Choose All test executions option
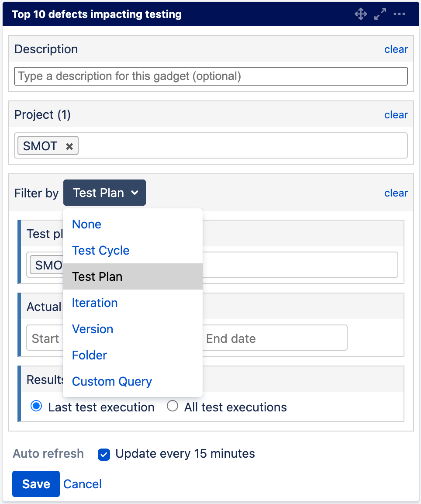Screen dimensions: 421x504 pos(173,406)
